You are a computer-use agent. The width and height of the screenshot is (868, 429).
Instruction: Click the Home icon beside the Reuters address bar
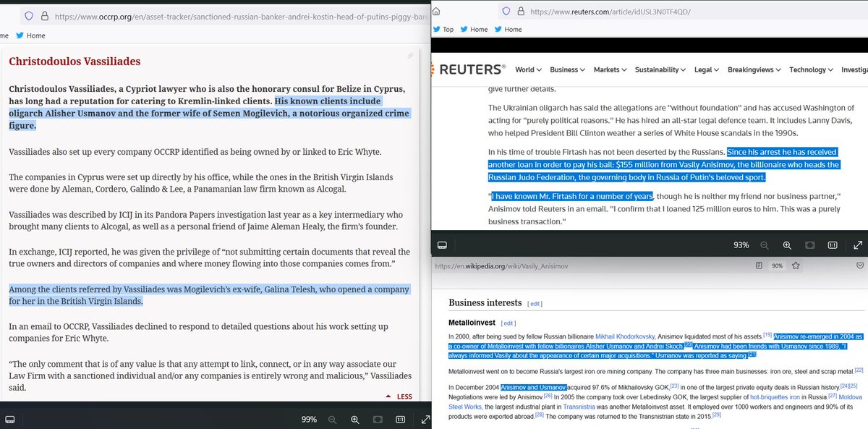(436, 12)
